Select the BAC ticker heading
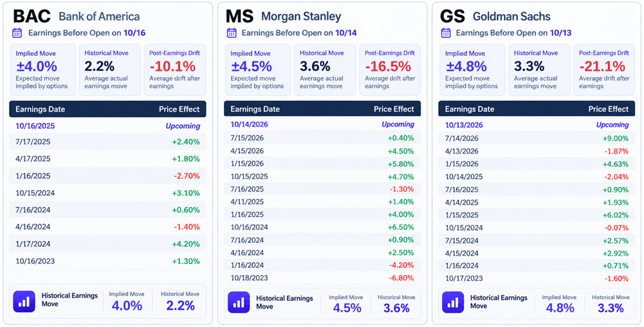The width and height of the screenshot is (644, 327). coord(32,16)
